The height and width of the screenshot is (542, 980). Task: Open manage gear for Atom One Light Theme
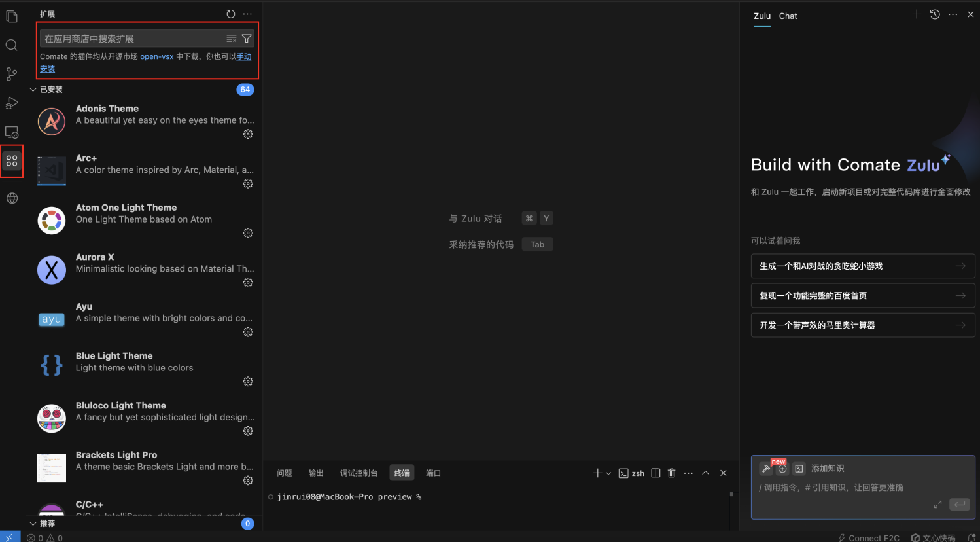pos(248,233)
